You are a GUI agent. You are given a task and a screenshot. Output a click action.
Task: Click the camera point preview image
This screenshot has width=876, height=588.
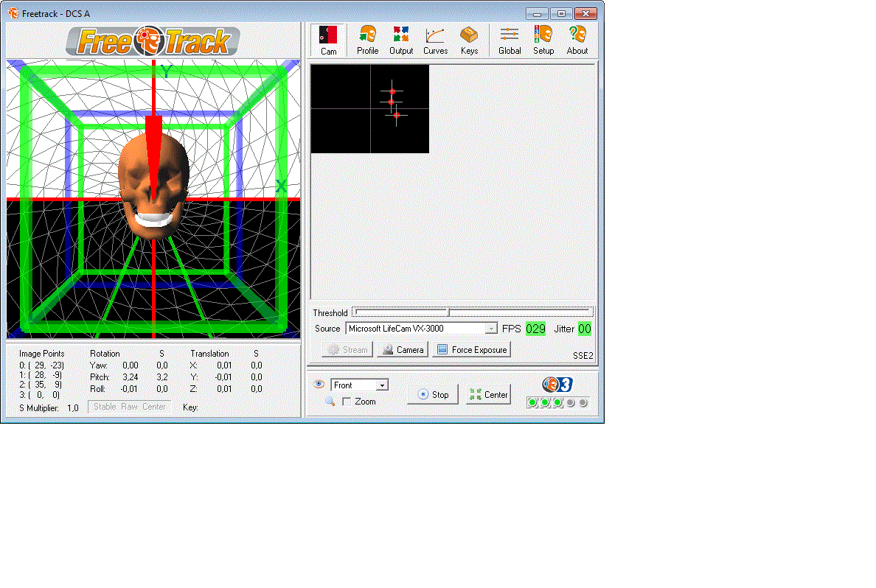pos(370,109)
